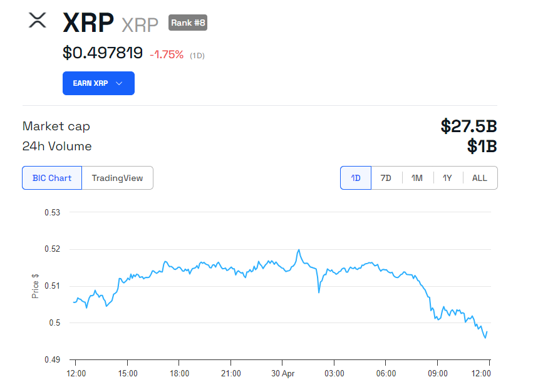Click the price peak near 30 Apr

coord(299,249)
